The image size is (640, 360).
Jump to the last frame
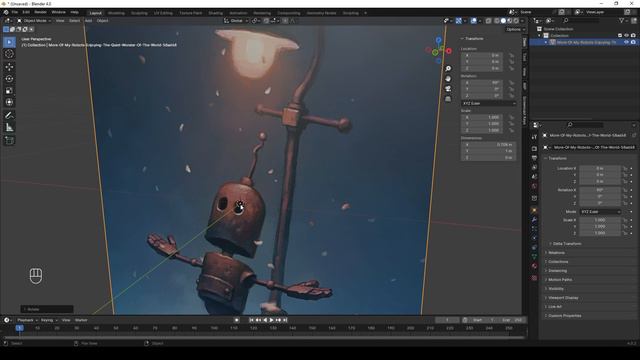[285, 320]
